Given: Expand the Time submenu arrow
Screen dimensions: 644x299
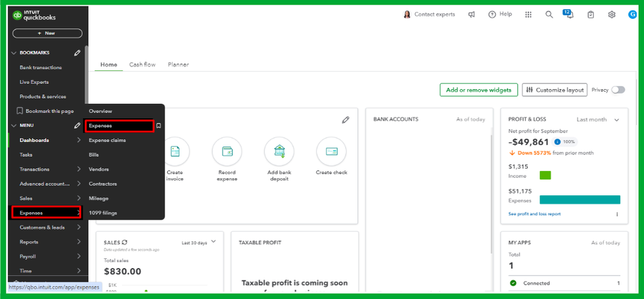Looking at the screenshot, I should (79, 271).
